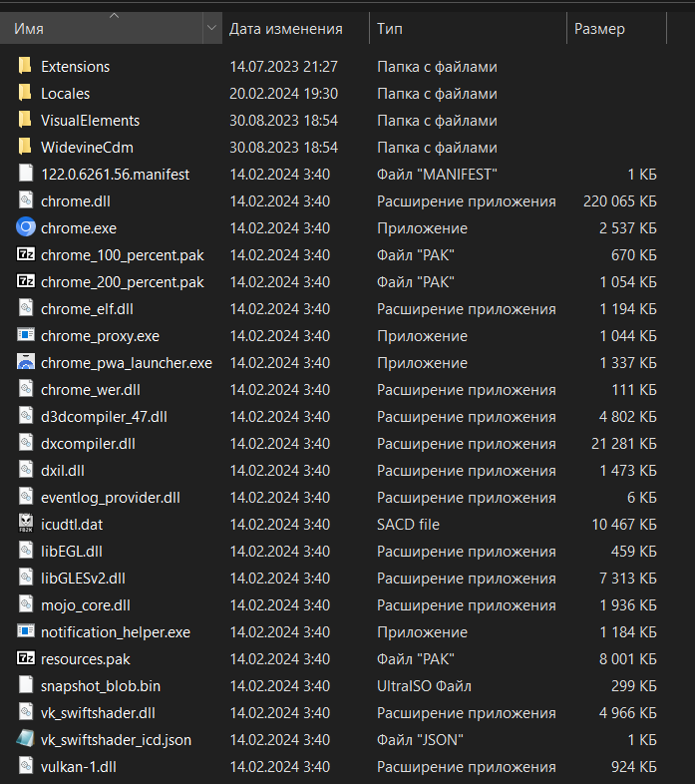Select the chrome.exe application icon
Image resolution: width=695 pixels, height=784 pixels.
coord(26,227)
